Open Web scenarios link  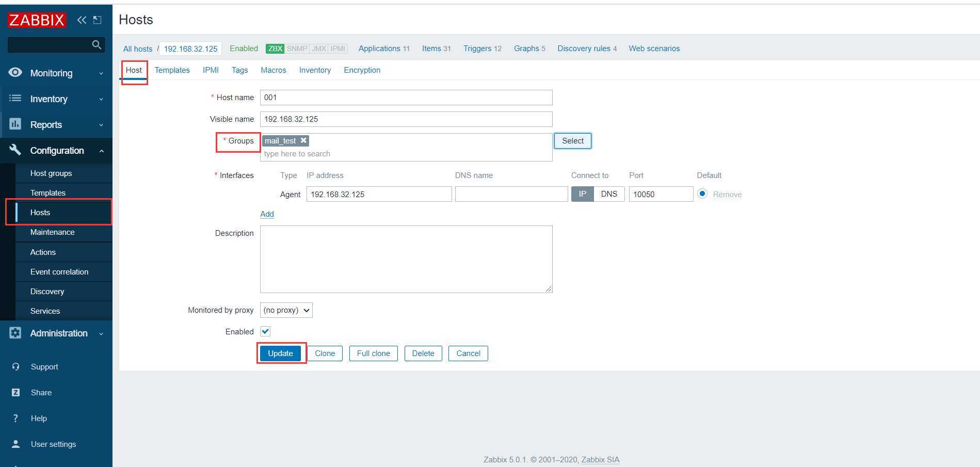tap(654, 49)
